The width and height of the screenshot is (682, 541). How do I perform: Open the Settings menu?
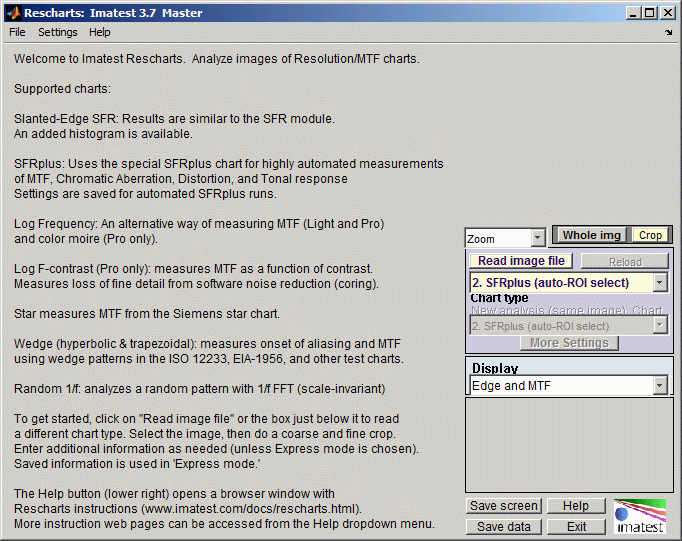tap(58, 32)
